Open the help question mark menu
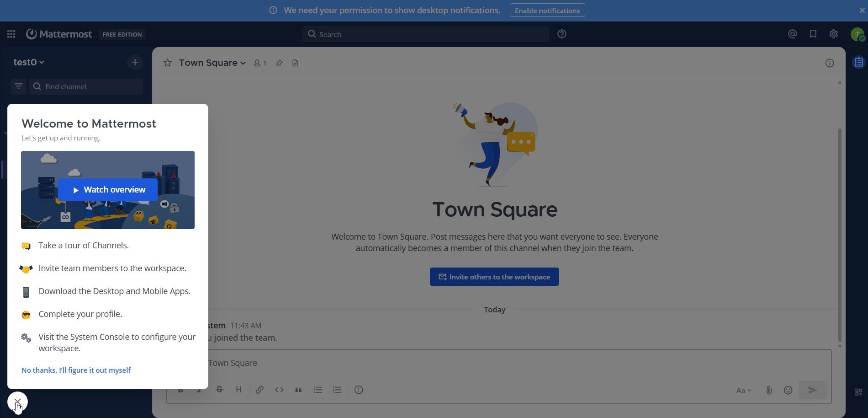This screenshot has width=868, height=418. [562, 34]
